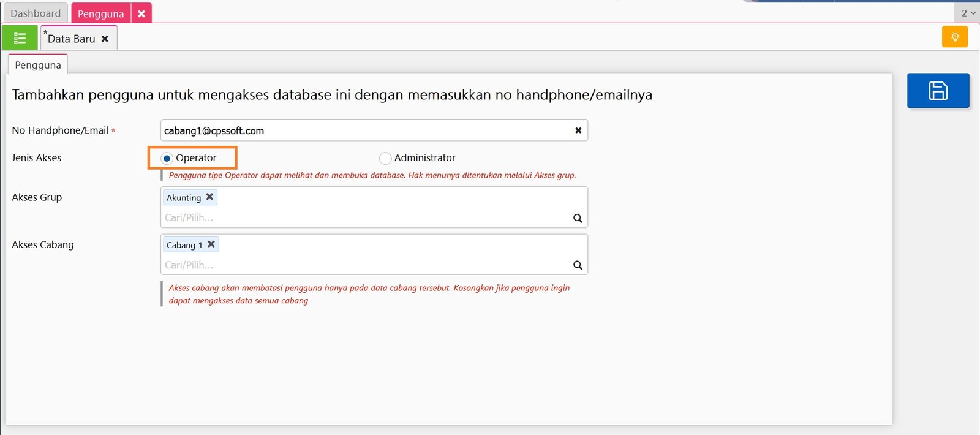Click the search icon in Akses Cabang
Screen dimensions: 980x435
coord(578,265)
